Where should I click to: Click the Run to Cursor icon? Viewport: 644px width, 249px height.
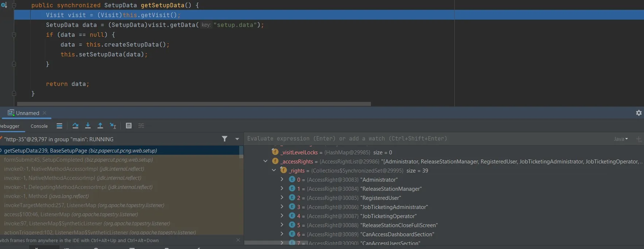(x=113, y=126)
